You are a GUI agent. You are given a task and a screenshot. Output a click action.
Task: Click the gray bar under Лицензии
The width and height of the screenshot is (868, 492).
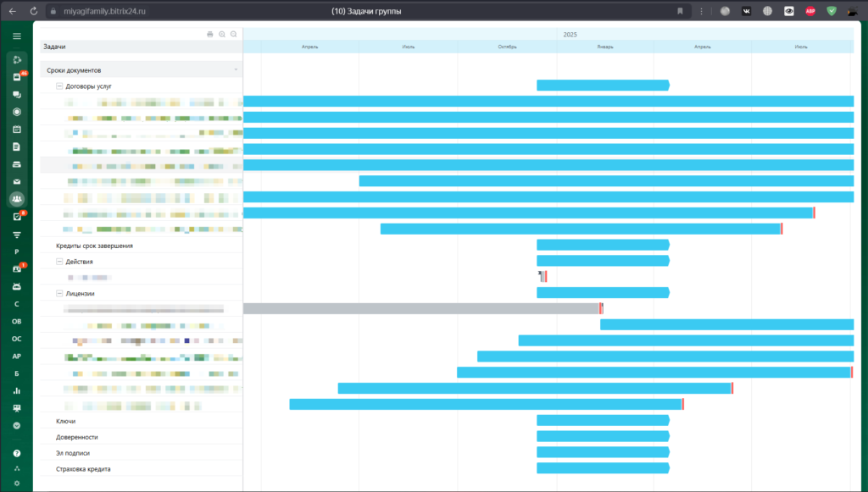coord(420,308)
